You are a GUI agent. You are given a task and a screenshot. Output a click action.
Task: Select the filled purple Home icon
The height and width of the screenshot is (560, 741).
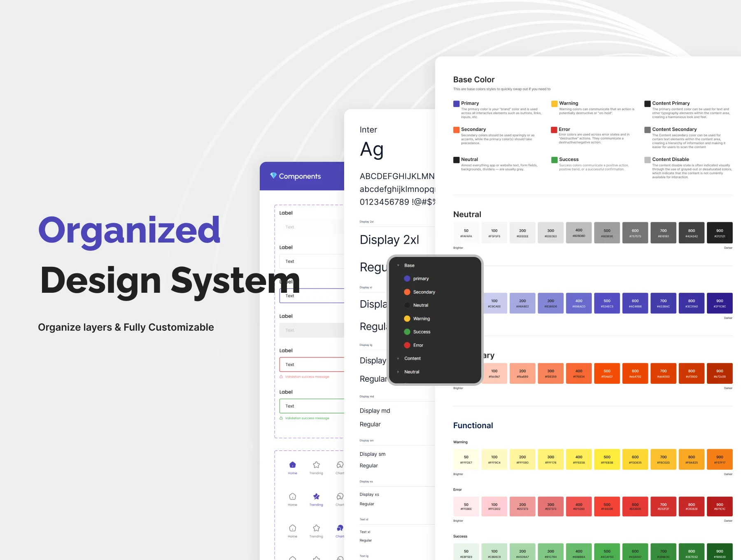(x=292, y=465)
